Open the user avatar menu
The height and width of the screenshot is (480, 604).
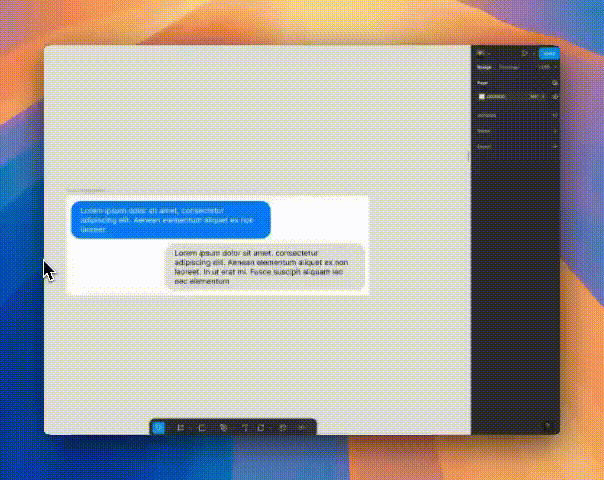481,54
